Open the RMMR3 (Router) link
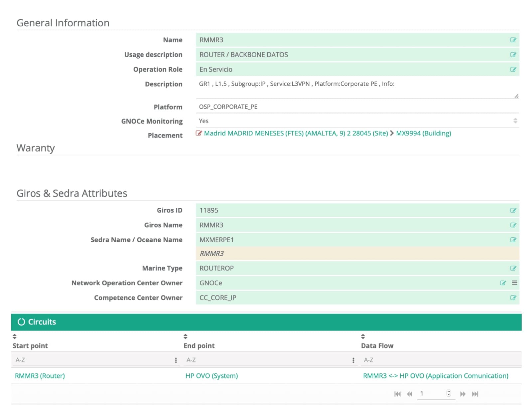Screen dimensions: 532x416 pyautogui.click(x=40, y=376)
